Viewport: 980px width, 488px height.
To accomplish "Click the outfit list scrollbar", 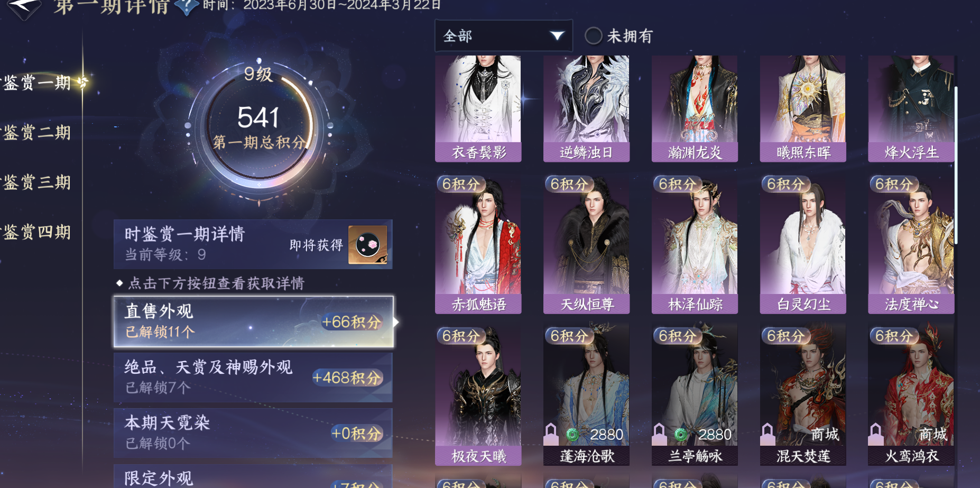I will click(956, 165).
